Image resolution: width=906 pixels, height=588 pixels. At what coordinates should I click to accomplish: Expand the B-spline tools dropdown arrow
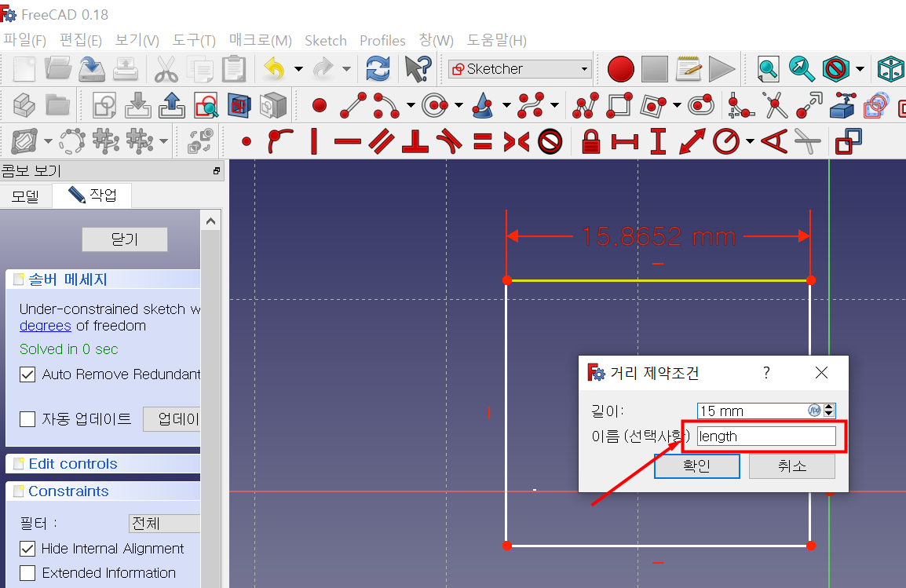[x=555, y=105]
